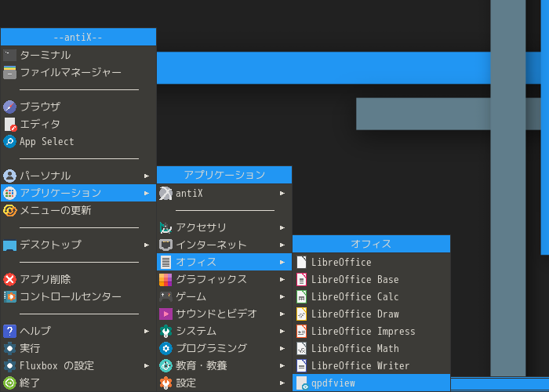
Task: Select コントロールセンター entry
Action: click(78, 296)
